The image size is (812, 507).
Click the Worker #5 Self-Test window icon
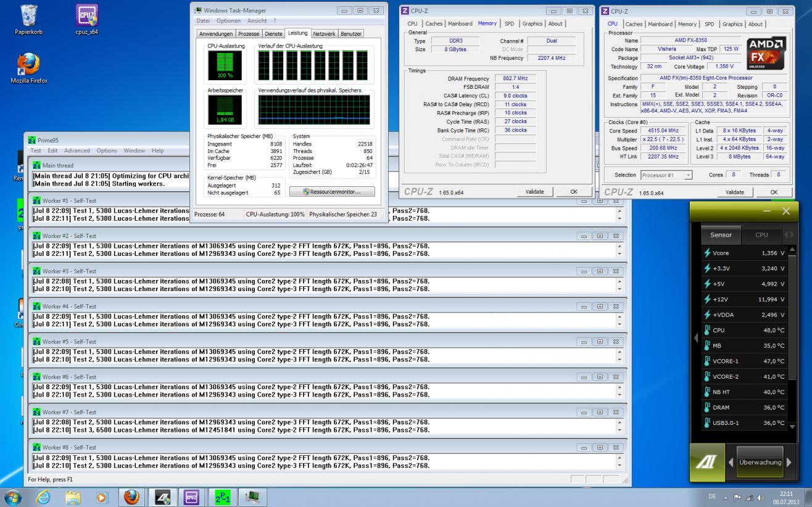click(36, 341)
